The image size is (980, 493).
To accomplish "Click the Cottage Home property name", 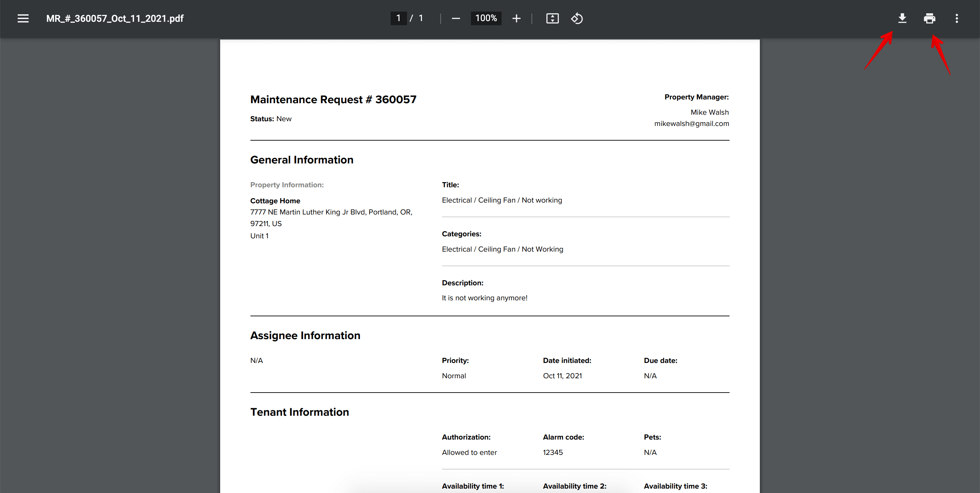I will pos(275,201).
